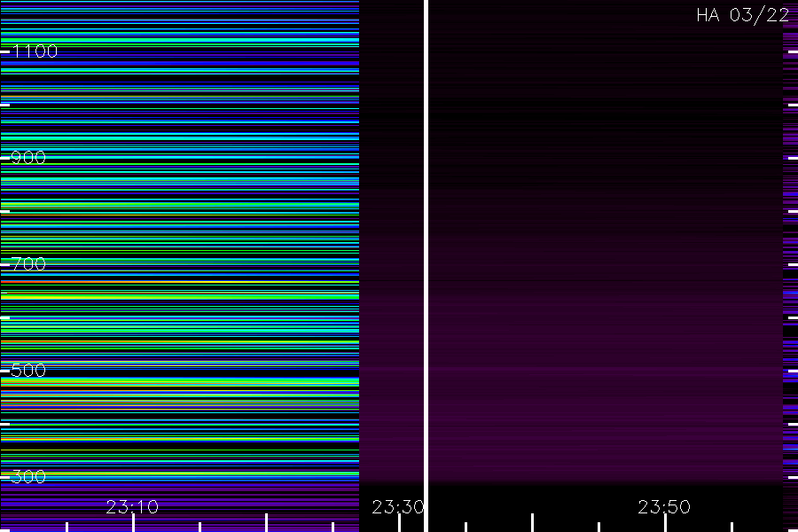The image size is (798, 532).
Task: Click the HA 03/22 date label
Action: (742, 15)
